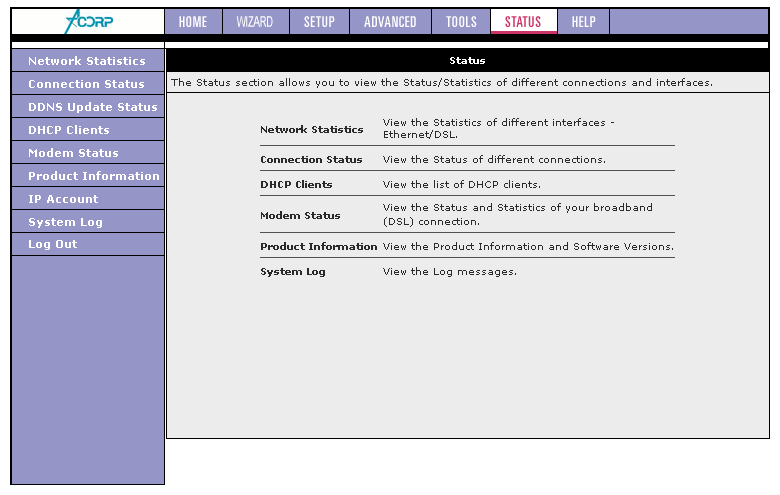Open Modem Status link in content table
This screenshot has height=495, width=780.
(300, 215)
